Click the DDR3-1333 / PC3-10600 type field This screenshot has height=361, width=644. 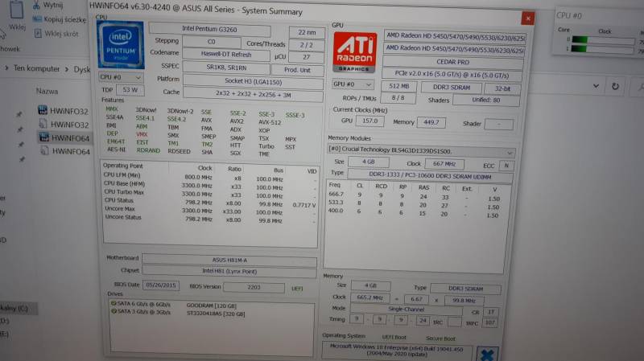pyautogui.click(x=430, y=175)
